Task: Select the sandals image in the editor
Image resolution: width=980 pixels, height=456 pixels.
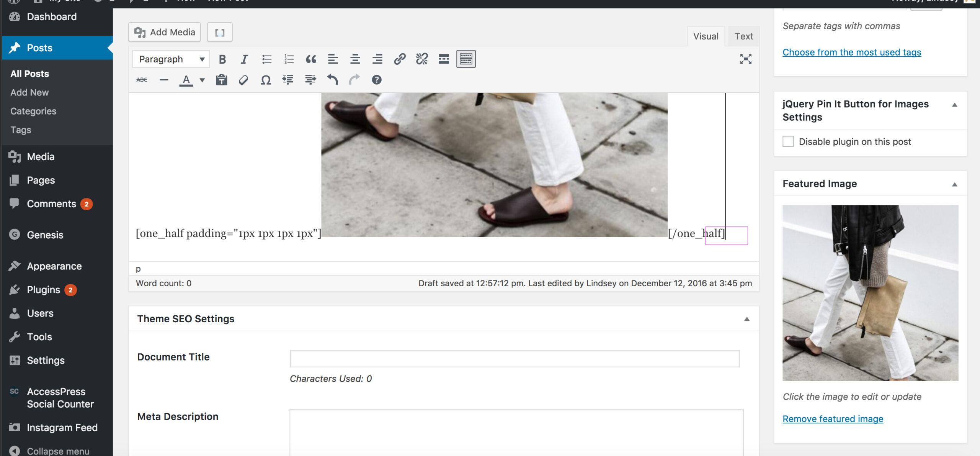Action: 494,165
